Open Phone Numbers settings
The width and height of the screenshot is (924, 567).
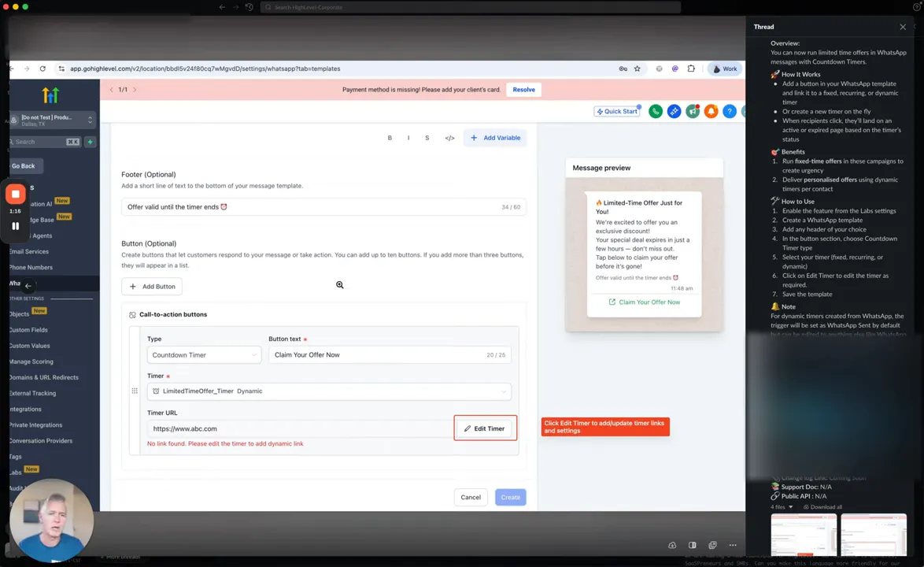point(31,268)
